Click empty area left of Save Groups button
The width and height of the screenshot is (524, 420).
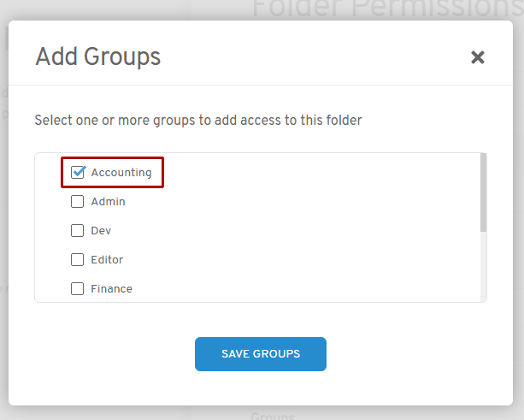[103, 354]
